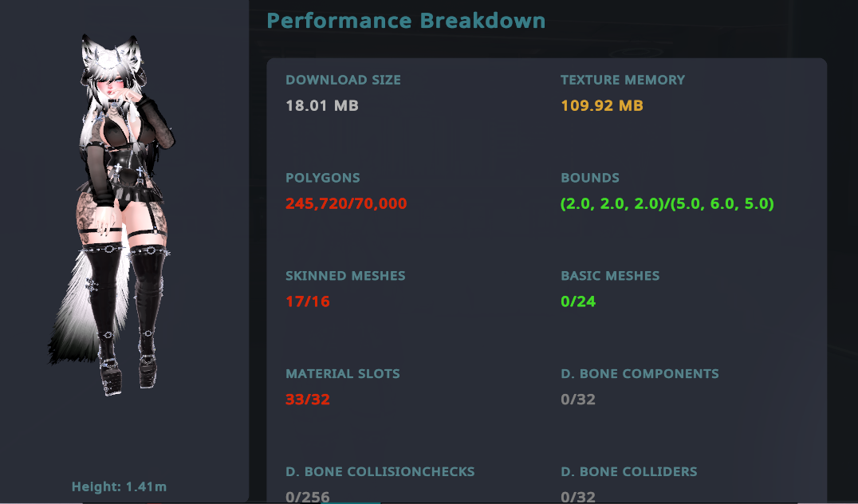
Task: Select the green 0/24 basic meshes value
Action: (578, 301)
